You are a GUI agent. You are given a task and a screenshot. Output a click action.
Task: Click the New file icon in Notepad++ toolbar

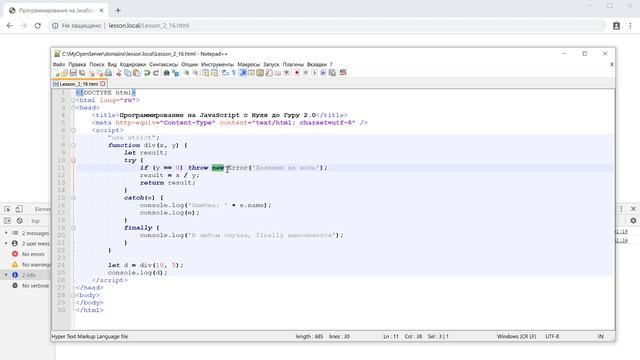[57, 73]
